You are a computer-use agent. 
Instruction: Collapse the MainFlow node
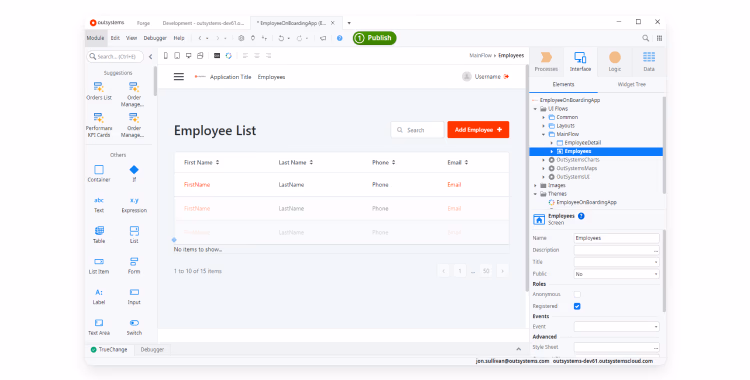click(x=543, y=134)
